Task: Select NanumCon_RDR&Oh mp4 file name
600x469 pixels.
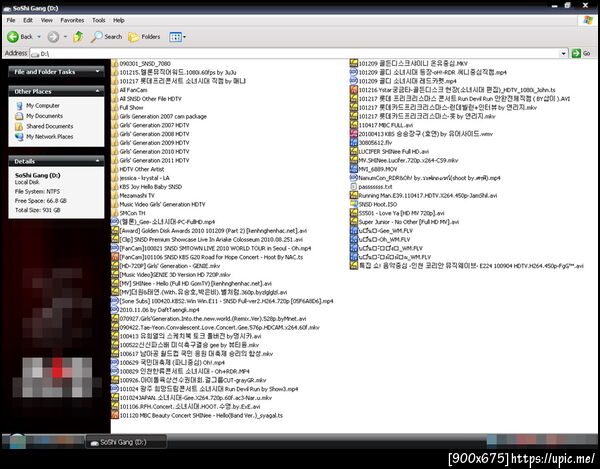Action: (x=429, y=178)
